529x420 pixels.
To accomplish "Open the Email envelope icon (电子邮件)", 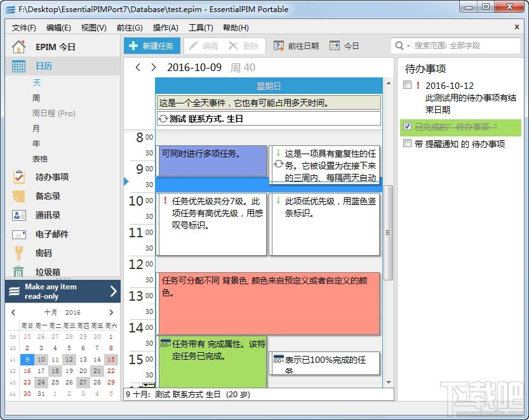I will click(x=18, y=234).
